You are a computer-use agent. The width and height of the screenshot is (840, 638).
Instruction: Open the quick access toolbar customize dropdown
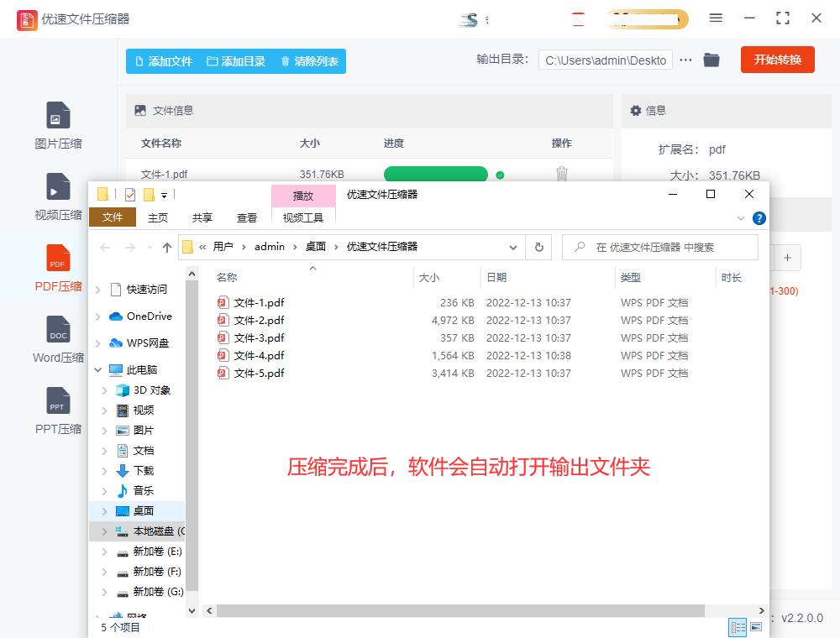pyautogui.click(x=165, y=196)
